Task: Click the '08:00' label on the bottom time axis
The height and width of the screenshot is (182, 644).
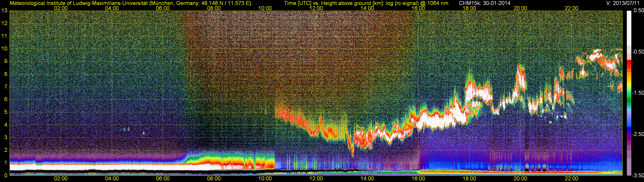Action: pos(214,179)
